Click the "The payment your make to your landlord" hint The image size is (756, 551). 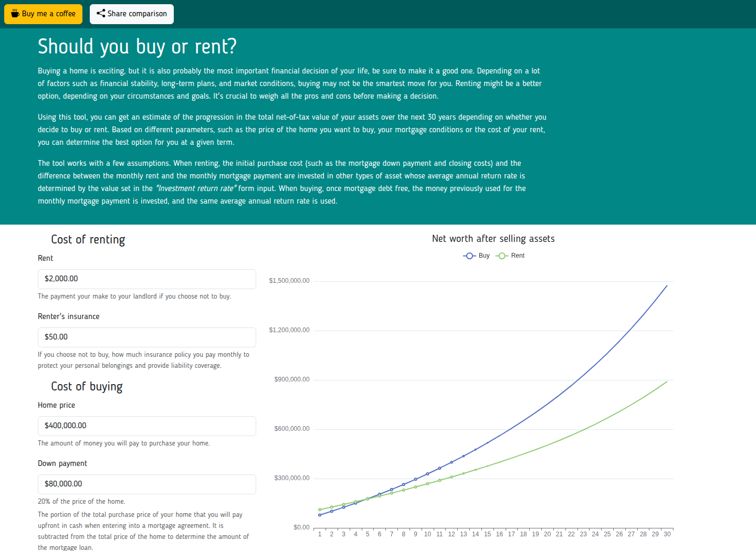(x=134, y=296)
